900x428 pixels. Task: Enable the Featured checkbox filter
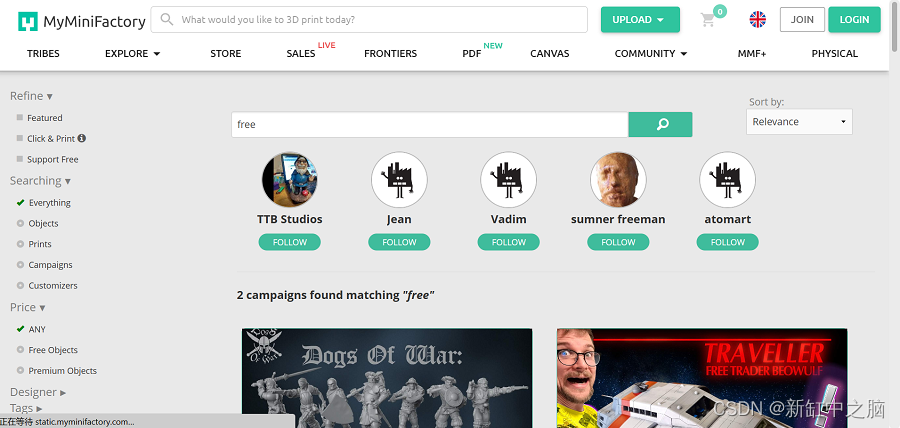point(20,118)
